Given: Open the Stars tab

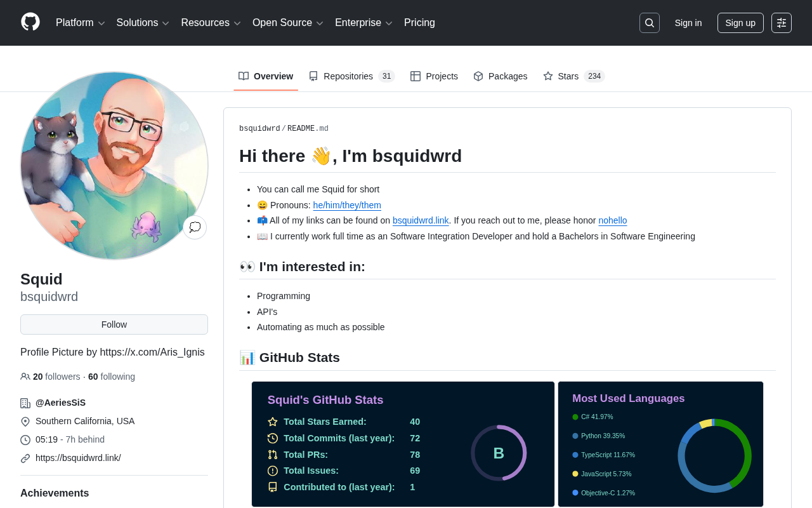Looking at the screenshot, I should coord(573,76).
